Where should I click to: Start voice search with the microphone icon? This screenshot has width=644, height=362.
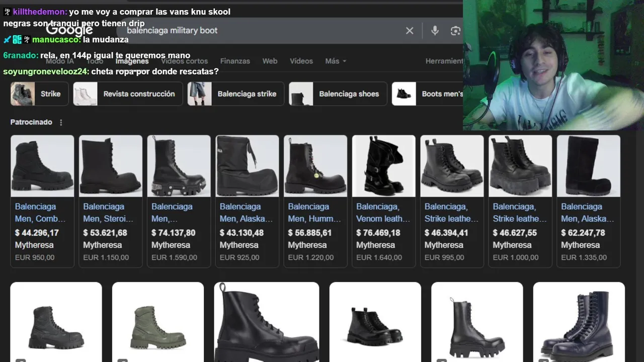point(435,31)
